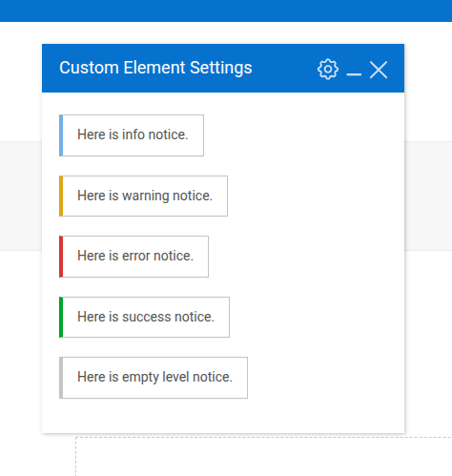The image size is (452, 476).
Task: Open the gear settings icon in panel header
Action: tap(328, 69)
